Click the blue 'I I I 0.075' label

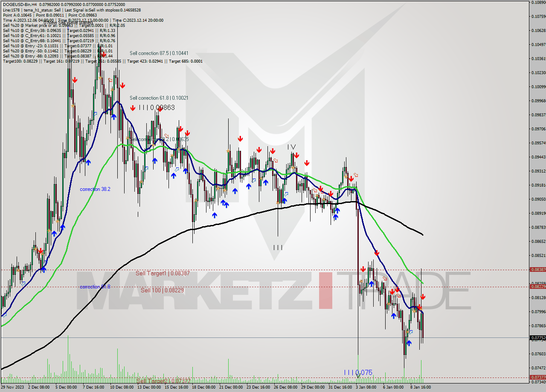point(358,373)
